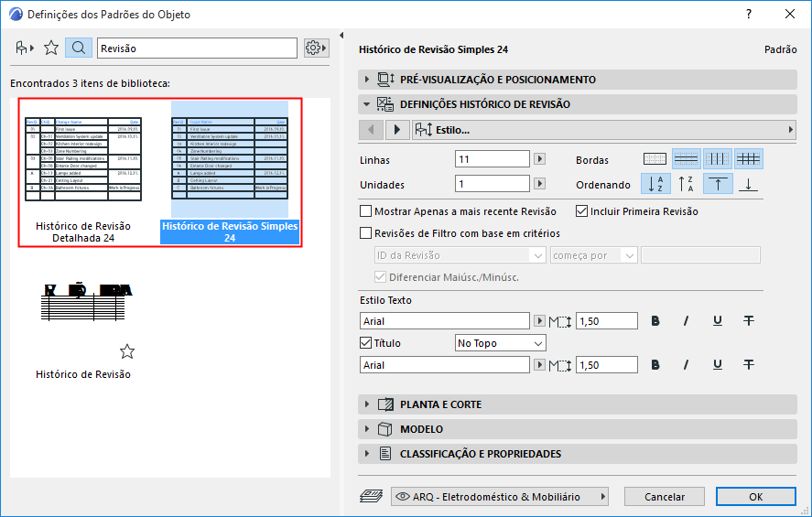The image size is (812, 517).
Task: Go to previous settings page arrow
Action: pyautogui.click(x=371, y=129)
